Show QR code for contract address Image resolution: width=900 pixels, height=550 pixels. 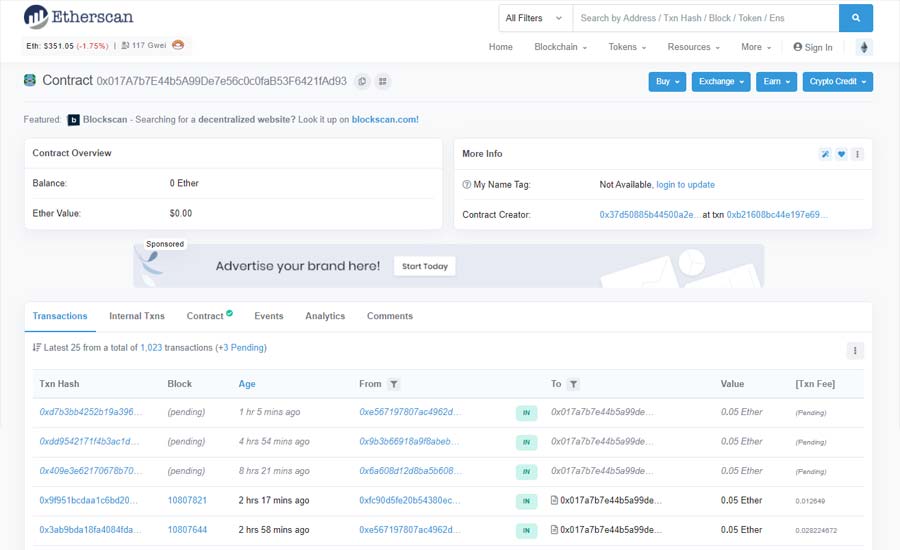pos(383,82)
